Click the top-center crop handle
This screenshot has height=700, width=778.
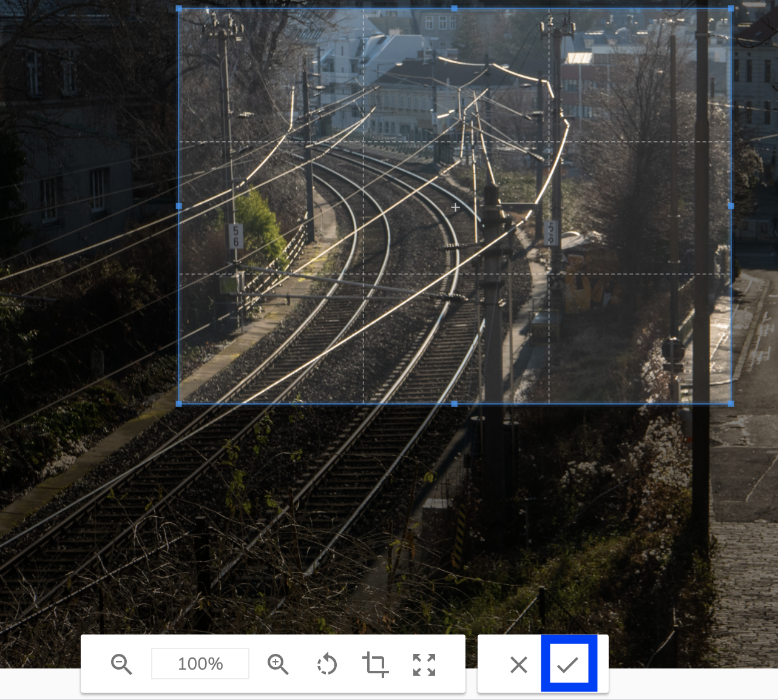point(455,8)
